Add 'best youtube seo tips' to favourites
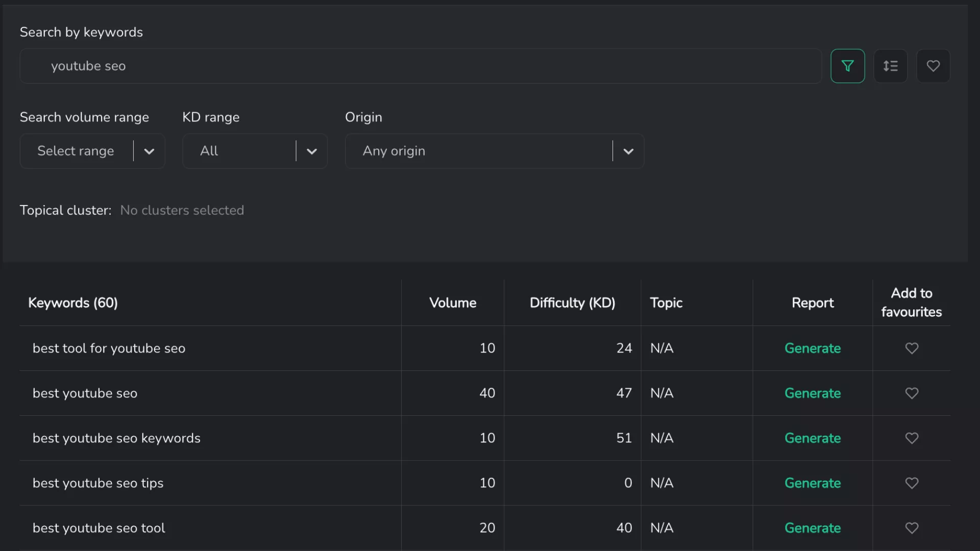 (912, 483)
